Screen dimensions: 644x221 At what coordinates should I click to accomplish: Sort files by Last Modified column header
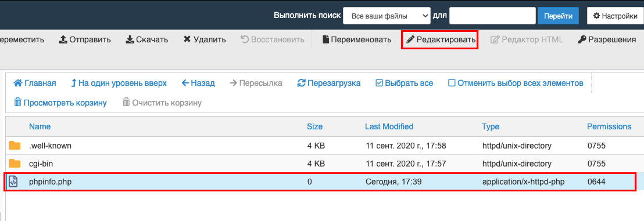tap(389, 126)
